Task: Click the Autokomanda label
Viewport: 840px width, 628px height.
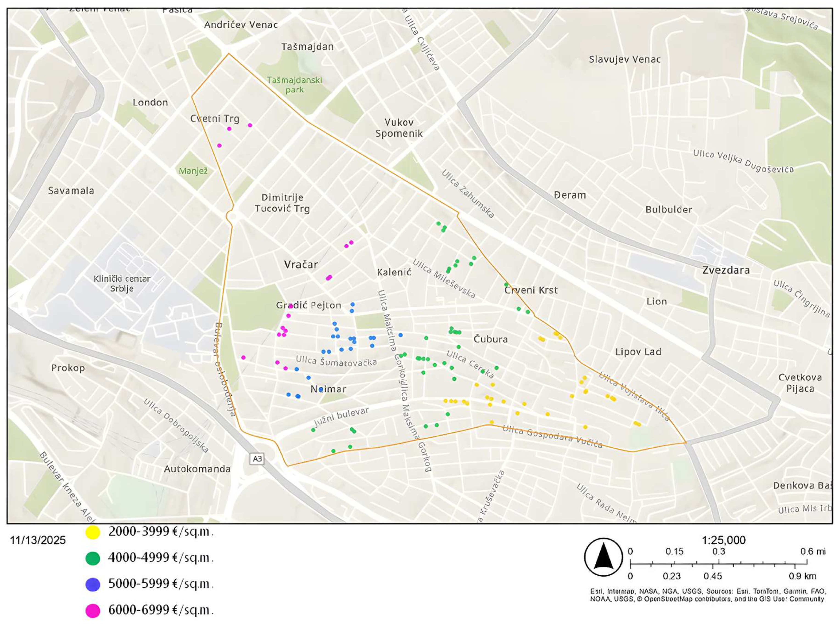Action: [x=197, y=469]
